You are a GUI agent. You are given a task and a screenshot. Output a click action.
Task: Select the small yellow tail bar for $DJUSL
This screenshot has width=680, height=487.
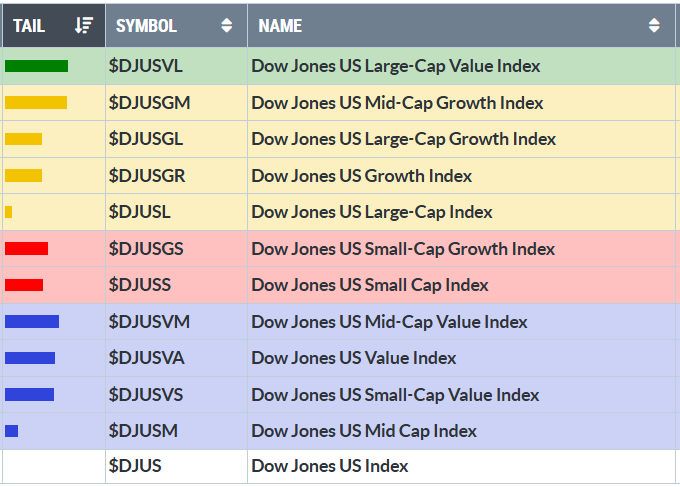pos(8,212)
